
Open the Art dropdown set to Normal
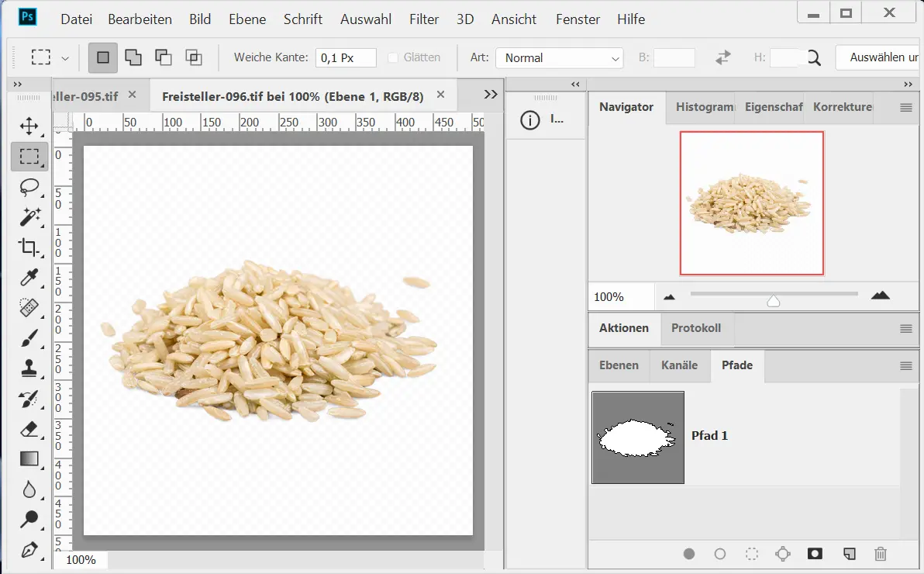pyautogui.click(x=559, y=58)
